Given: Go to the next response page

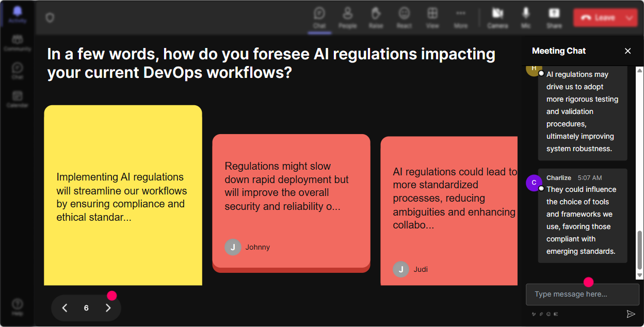Looking at the screenshot, I should [x=108, y=308].
